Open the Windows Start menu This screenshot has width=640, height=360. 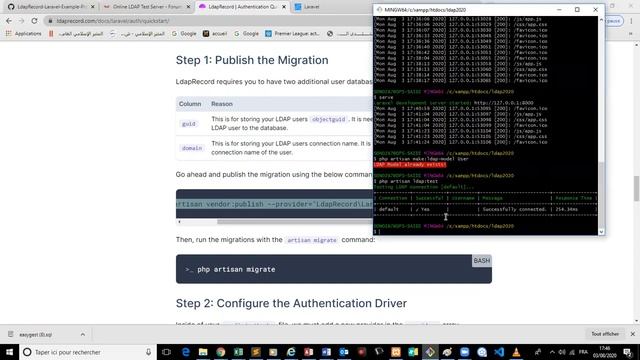coord(9,352)
